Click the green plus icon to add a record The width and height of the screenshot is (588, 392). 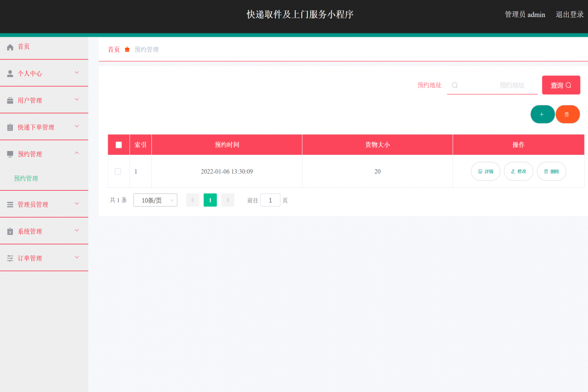pos(542,114)
